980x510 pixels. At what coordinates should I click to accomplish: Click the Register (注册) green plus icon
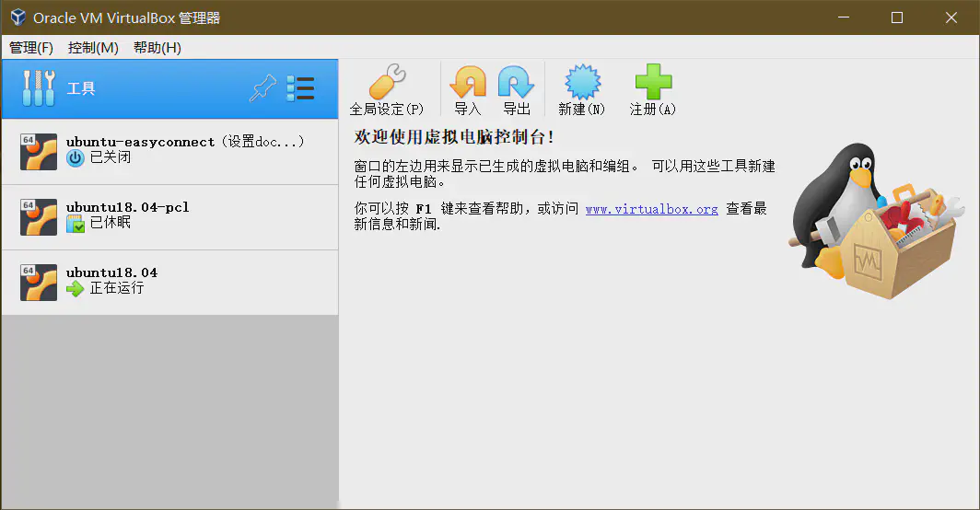653,83
